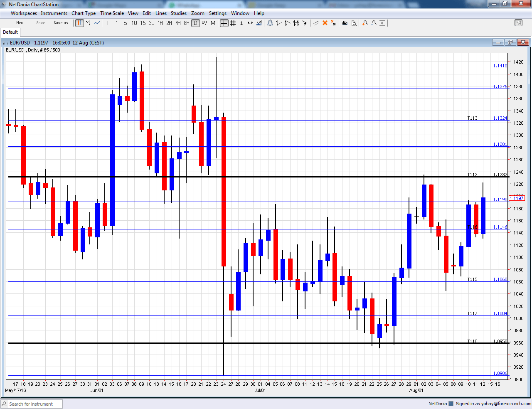Click the horizontal double-arrow scroll icon
The image size is (532, 409).
tap(250, 23)
